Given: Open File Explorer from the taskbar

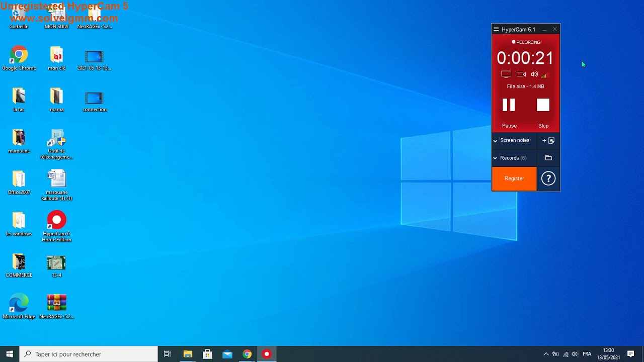Looking at the screenshot, I should pos(188,354).
